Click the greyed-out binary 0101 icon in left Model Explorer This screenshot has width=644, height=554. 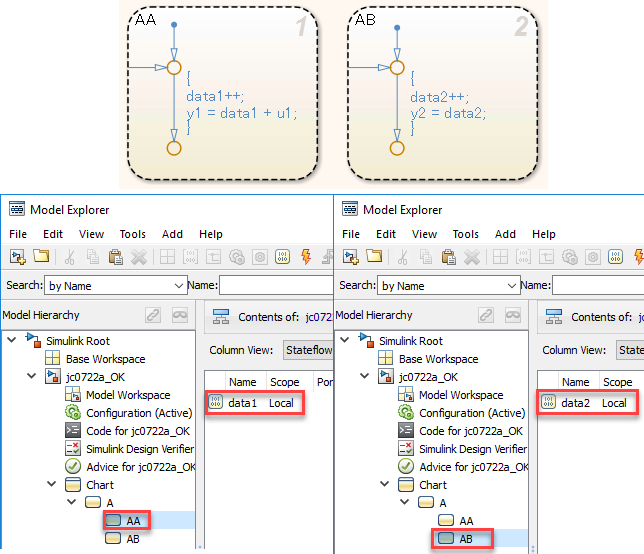[x=190, y=257]
